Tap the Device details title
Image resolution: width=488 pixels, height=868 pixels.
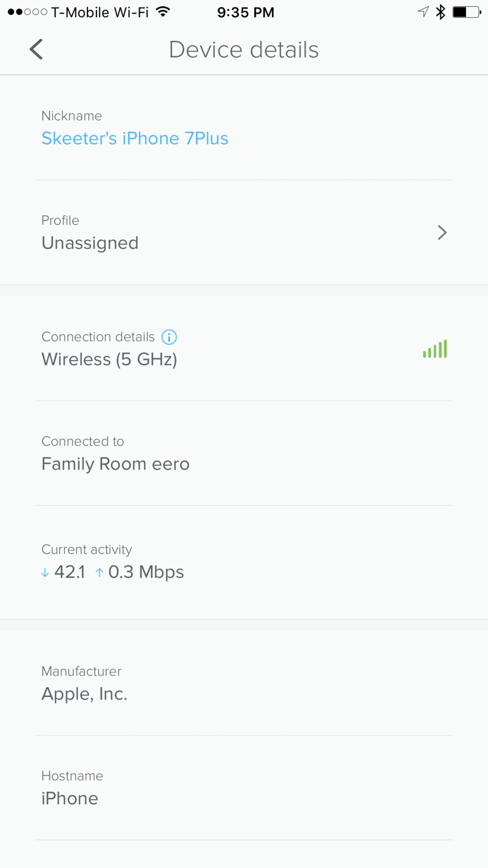tap(244, 50)
